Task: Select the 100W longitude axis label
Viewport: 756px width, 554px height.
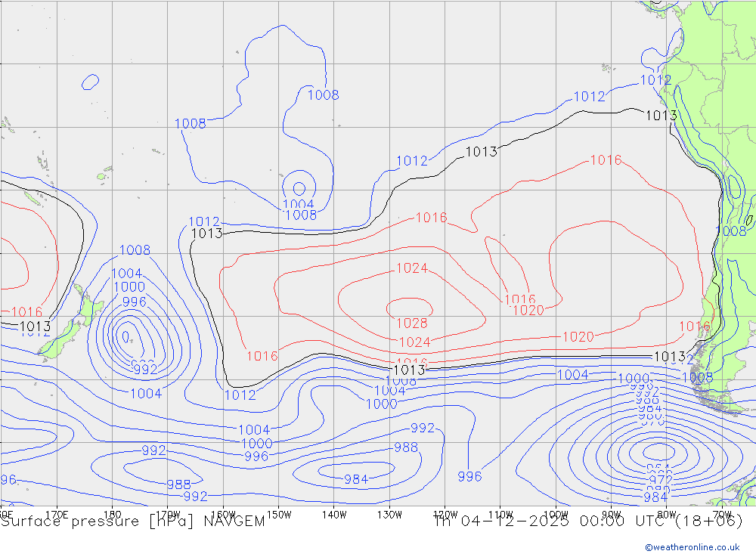Action: point(556,515)
